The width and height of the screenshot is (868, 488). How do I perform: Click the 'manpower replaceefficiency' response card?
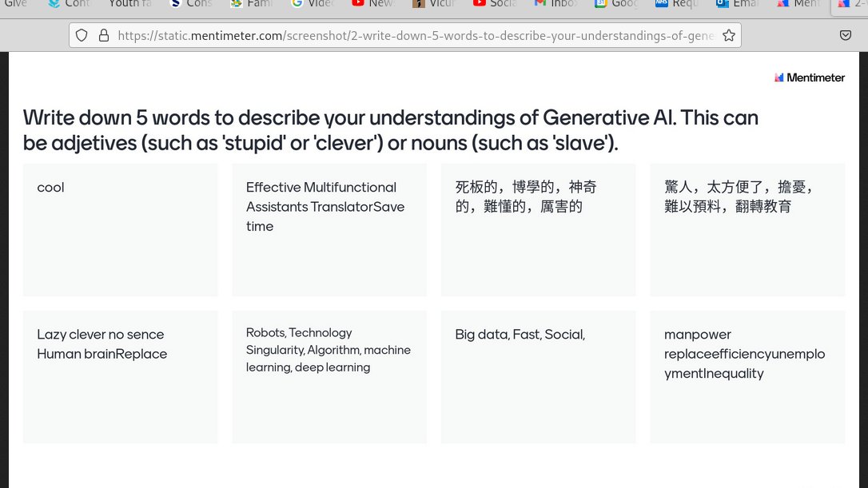[x=747, y=377]
